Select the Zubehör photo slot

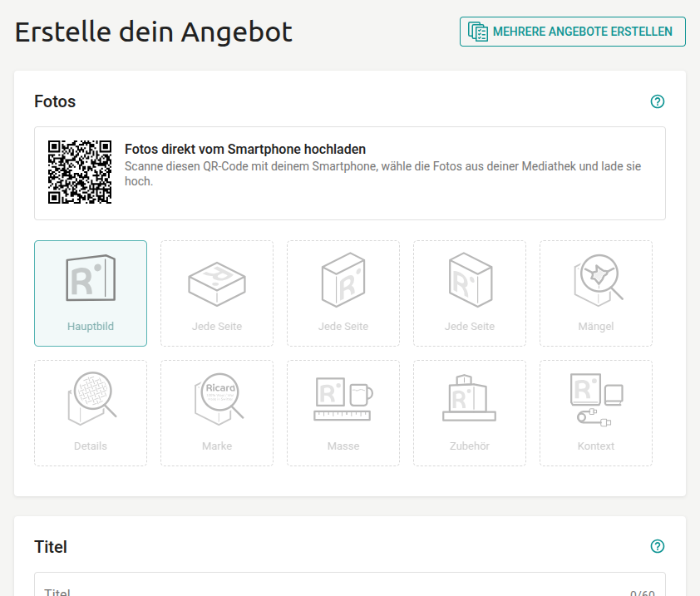click(470, 413)
